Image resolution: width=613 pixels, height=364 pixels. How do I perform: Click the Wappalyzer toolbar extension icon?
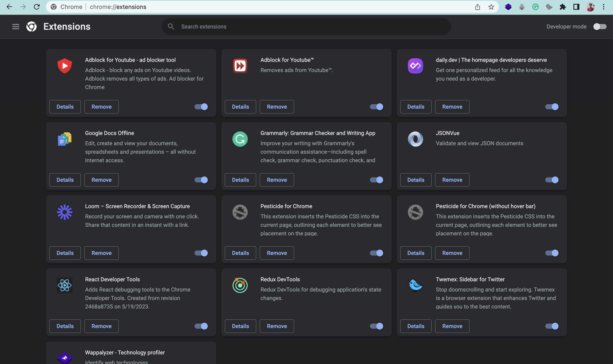508,7
